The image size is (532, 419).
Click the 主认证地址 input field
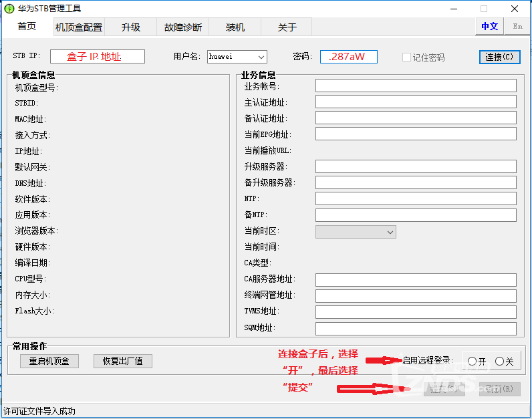point(416,102)
